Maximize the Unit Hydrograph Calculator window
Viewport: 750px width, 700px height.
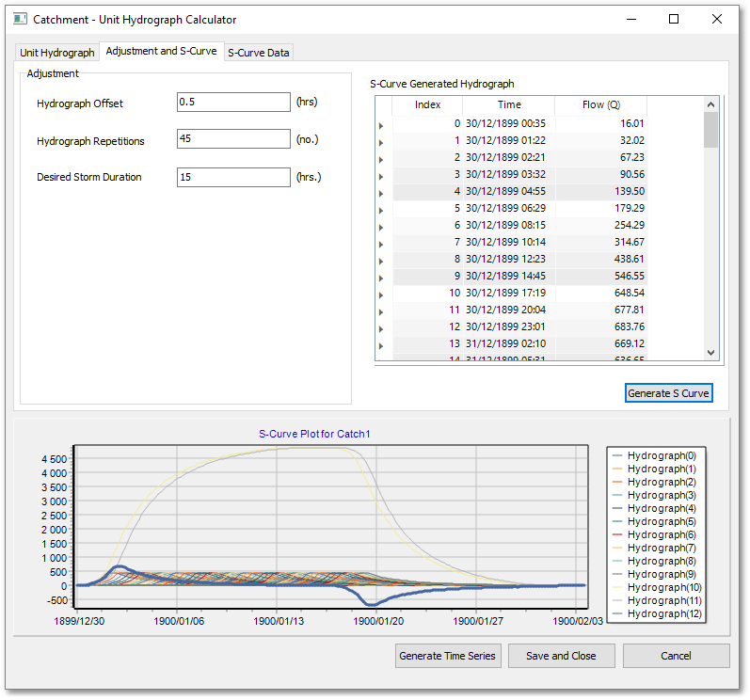(674, 19)
